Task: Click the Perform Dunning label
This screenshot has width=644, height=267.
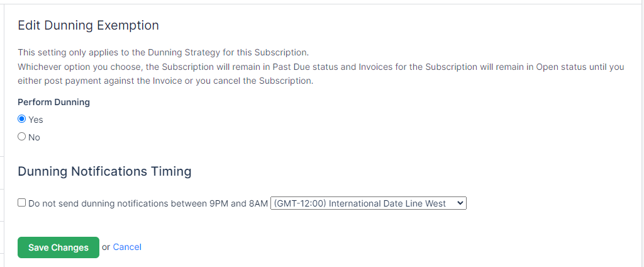Action: (53, 102)
